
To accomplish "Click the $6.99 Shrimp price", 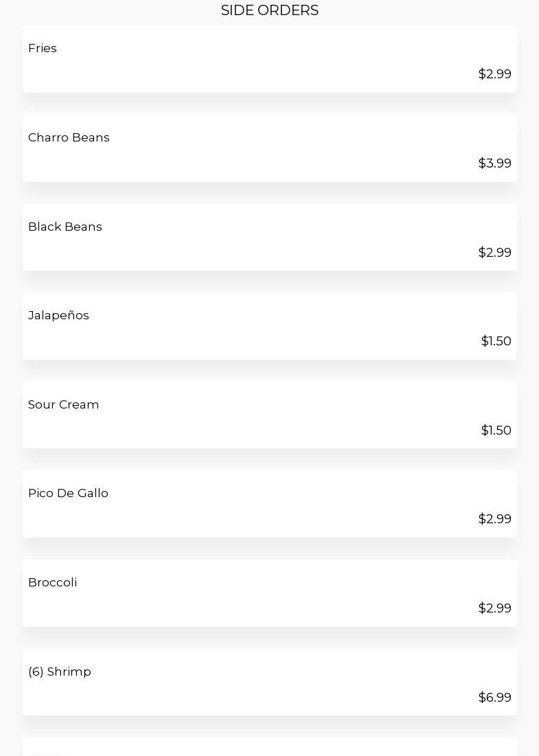I will [x=494, y=698].
